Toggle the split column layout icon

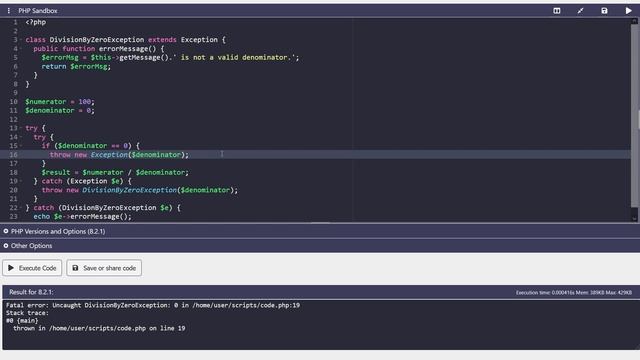click(x=557, y=11)
